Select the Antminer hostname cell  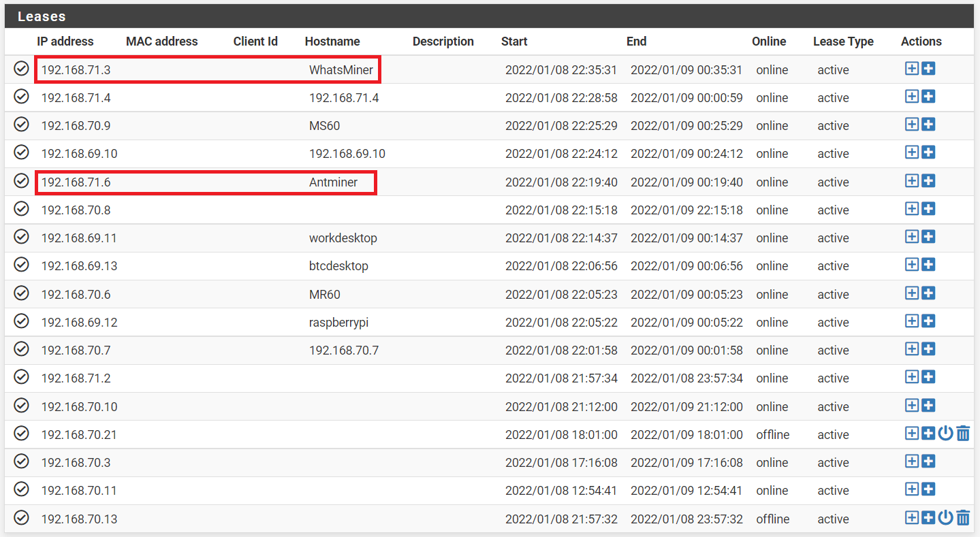333,182
